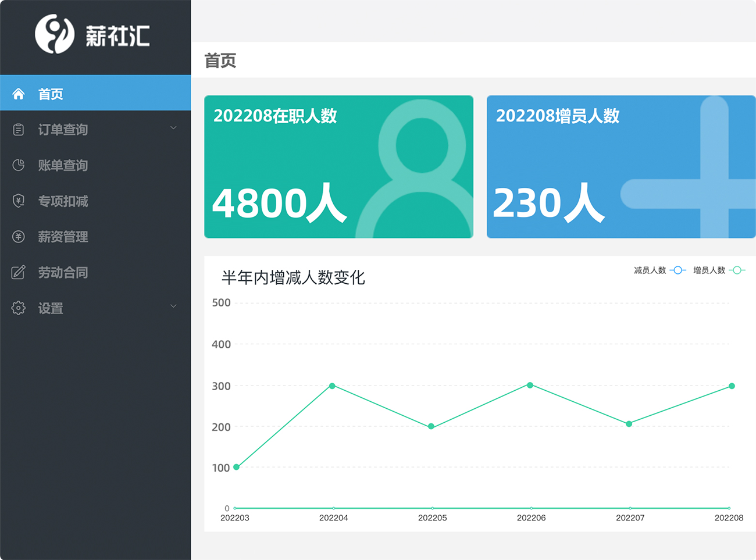Click the 202208在职人数 green card
The width and height of the screenshot is (756, 560).
[338, 167]
